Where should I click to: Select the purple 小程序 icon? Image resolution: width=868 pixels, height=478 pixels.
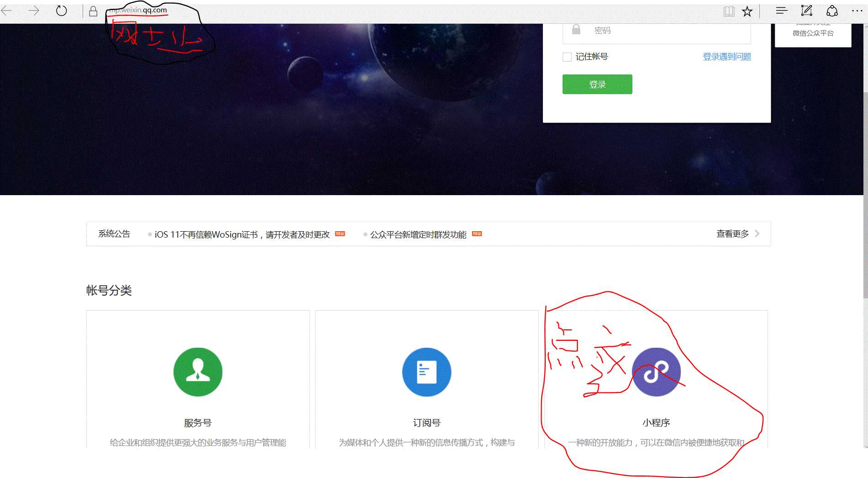click(656, 372)
